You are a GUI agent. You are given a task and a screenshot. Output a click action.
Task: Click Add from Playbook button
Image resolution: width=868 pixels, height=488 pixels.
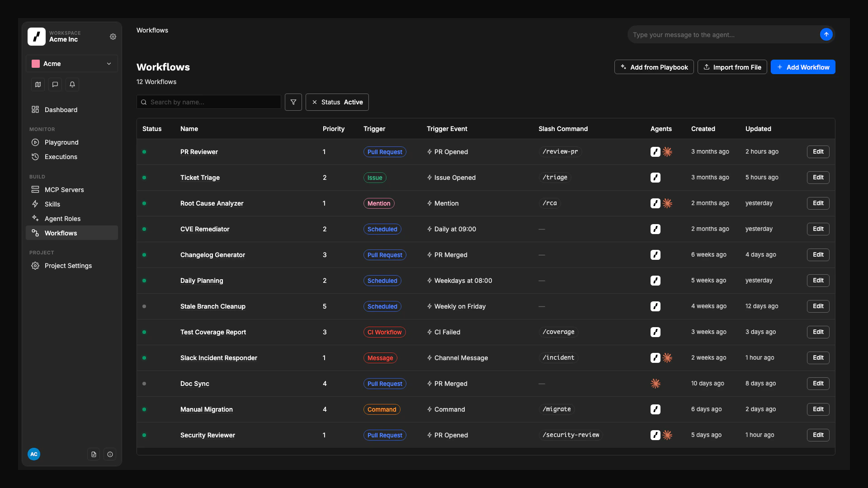654,67
